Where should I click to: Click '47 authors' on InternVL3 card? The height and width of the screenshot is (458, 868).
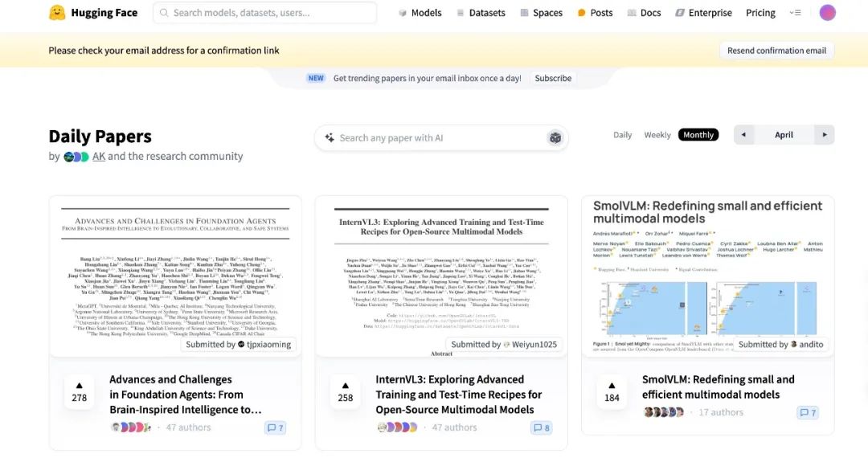[x=454, y=427]
